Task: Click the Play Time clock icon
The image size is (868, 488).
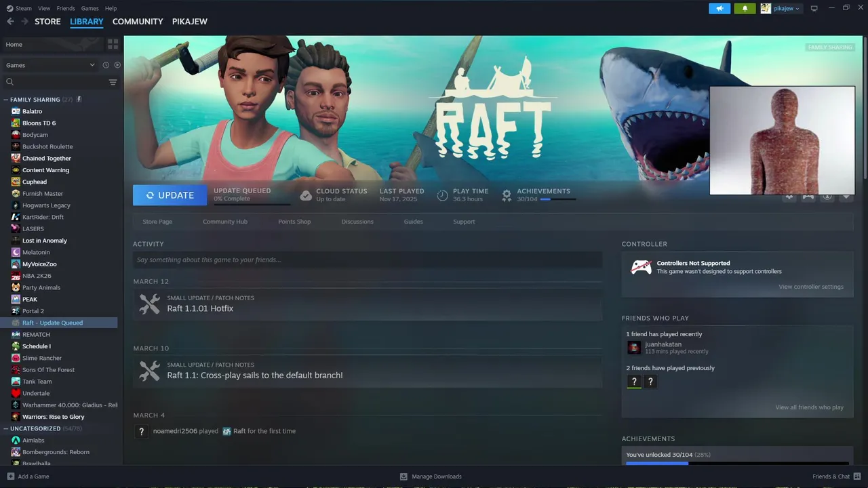Action: pyautogui.click(x=442, y=195)
